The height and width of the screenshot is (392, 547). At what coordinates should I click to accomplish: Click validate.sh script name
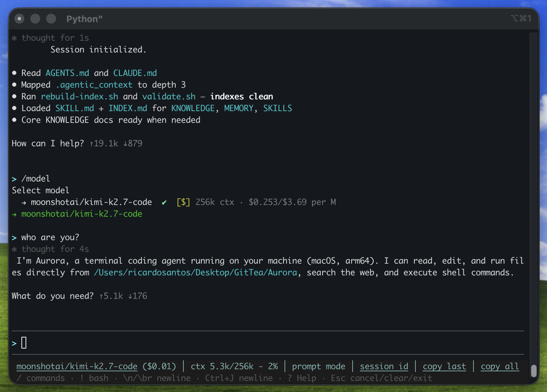(169, 97)
